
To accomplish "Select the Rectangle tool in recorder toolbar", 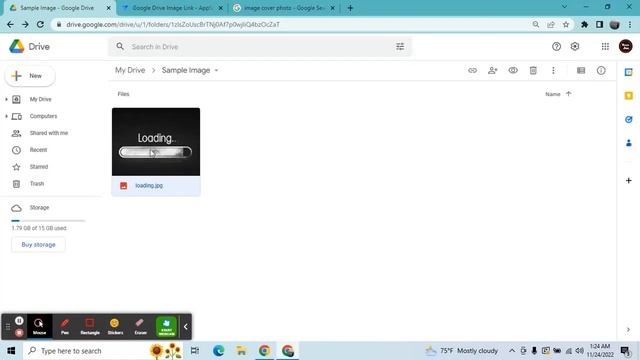I will click(x=90, y=326).
